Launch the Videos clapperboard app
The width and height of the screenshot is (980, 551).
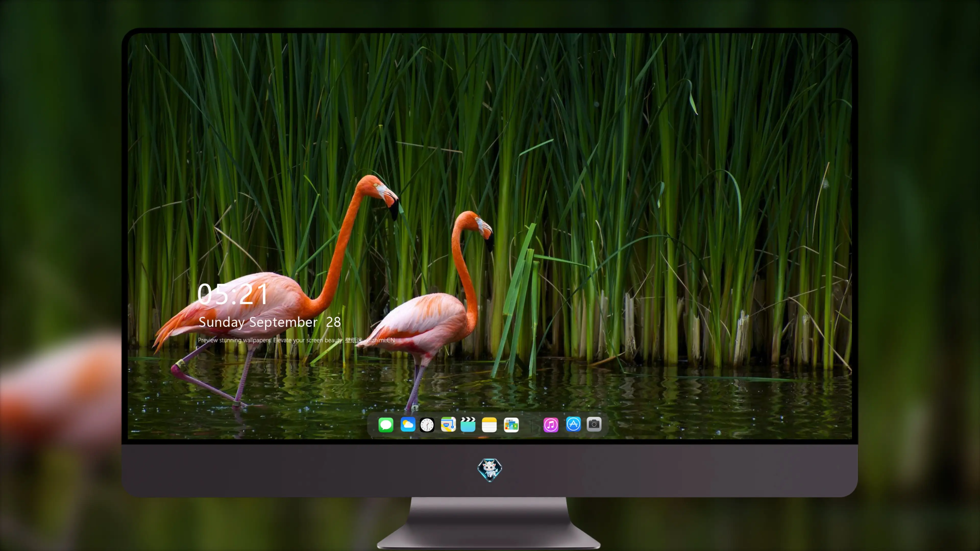[x=468, y=424]
